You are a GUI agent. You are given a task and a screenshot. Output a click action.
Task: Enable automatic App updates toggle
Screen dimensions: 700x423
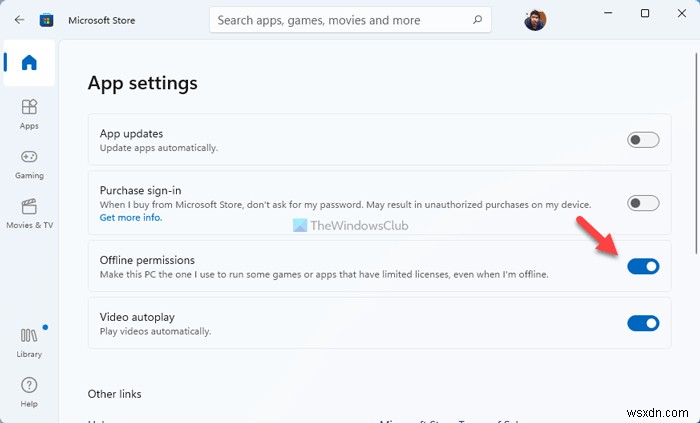[643, 140]
